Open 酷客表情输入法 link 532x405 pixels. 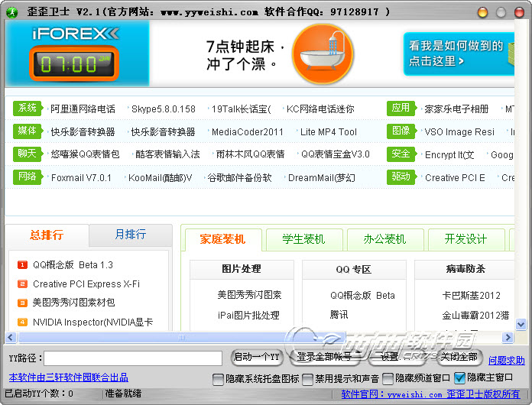(x=167, y=154)
